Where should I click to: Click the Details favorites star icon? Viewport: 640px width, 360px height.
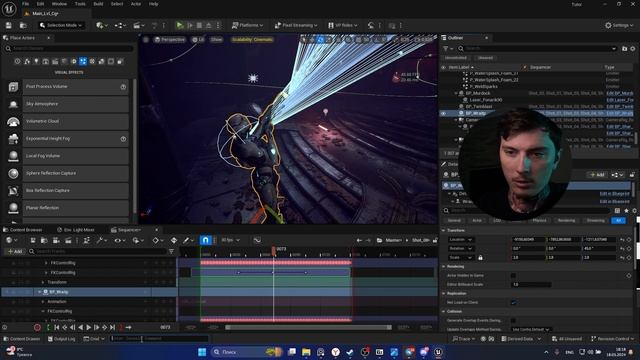(x=626, y=211)
